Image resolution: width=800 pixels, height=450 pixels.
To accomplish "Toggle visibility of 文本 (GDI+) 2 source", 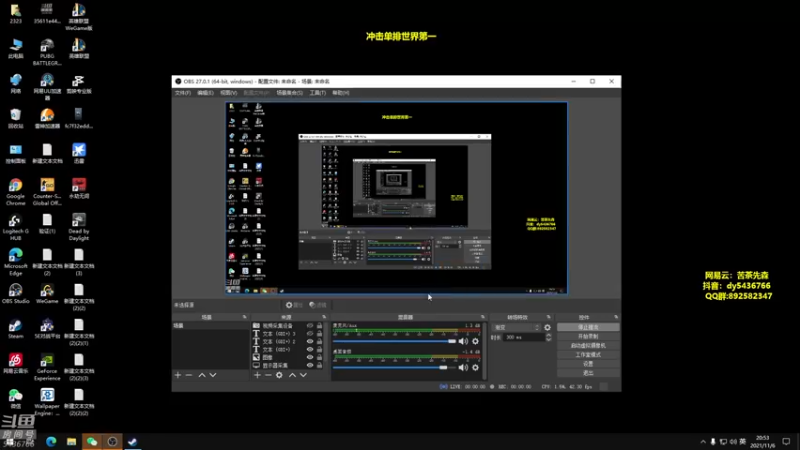I will 310,341.
